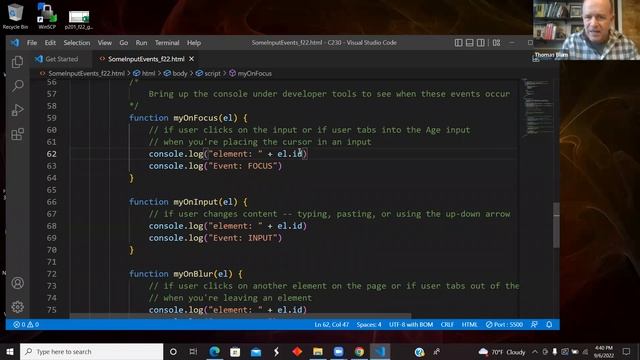Open Zoom from the taskbar
The height and width of the screenshot is (360, 640).
[338, 351]
